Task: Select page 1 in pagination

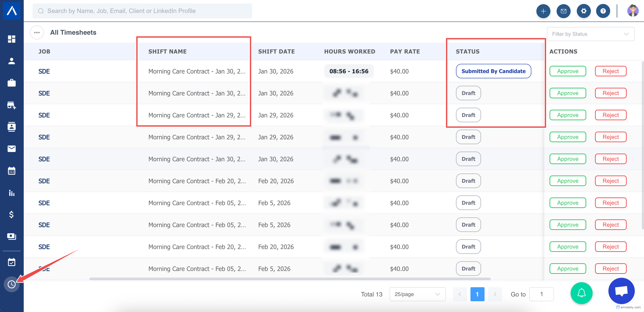Action: point(477,294)
